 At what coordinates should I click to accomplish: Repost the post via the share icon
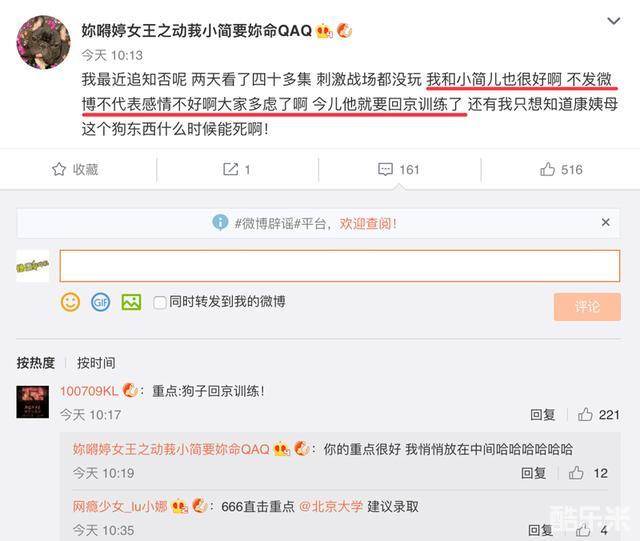point(231,169)
